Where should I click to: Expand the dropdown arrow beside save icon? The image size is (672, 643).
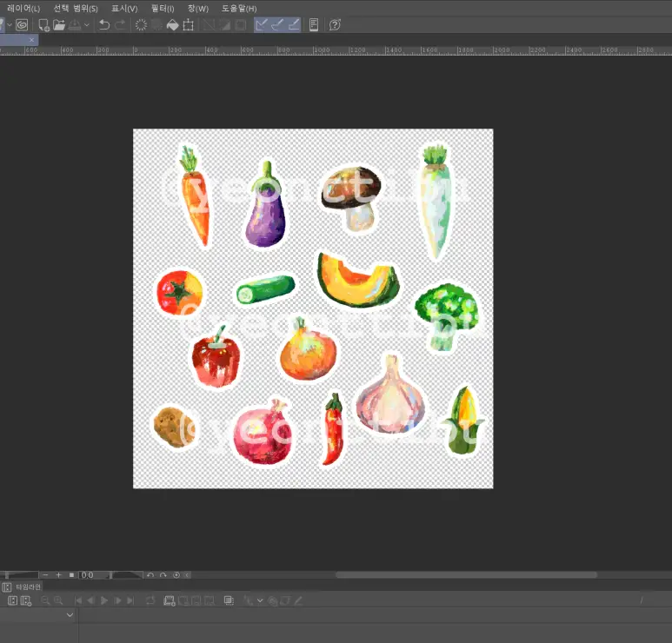point(87,25)
